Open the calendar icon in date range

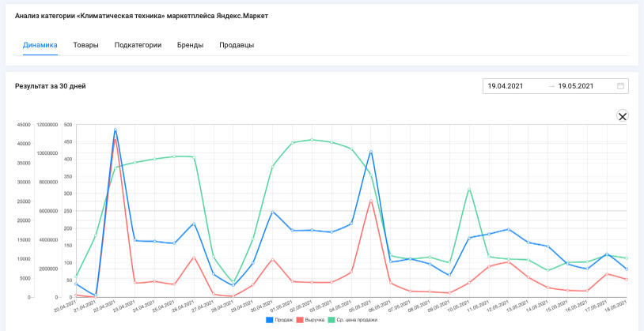(x=620, y=86)
